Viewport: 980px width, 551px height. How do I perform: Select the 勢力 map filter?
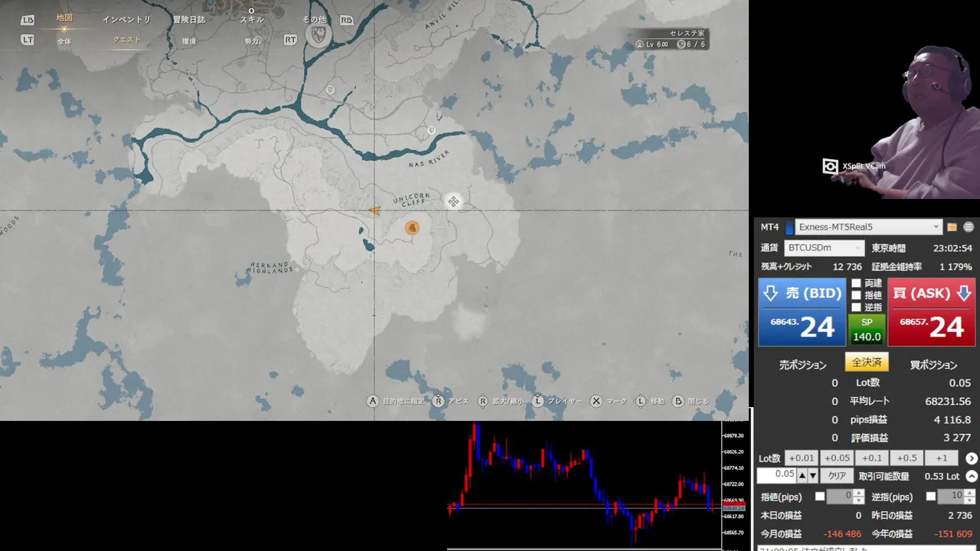(x=252, y=41)
